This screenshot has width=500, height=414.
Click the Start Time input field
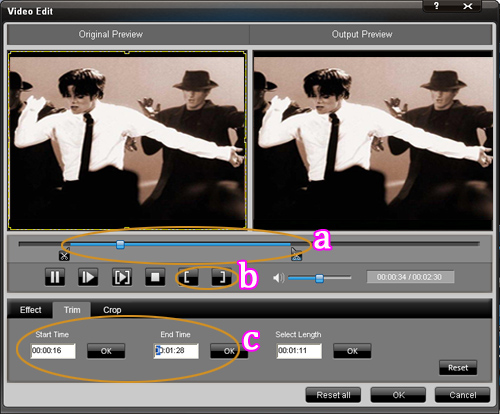(53, 351)
